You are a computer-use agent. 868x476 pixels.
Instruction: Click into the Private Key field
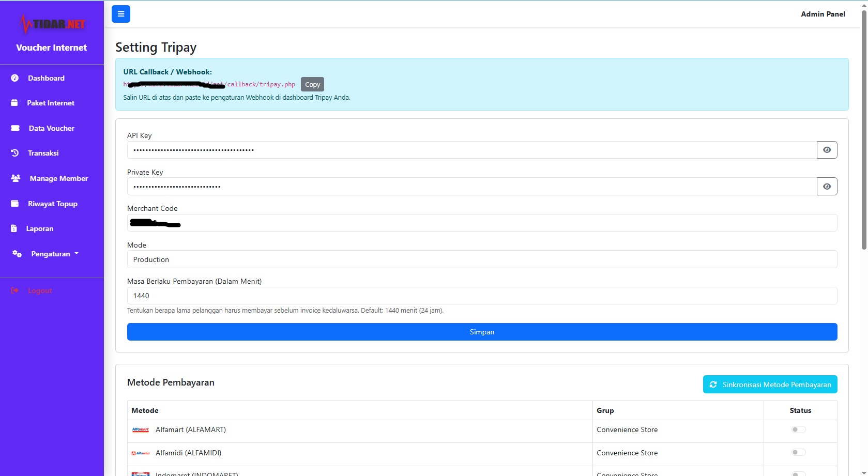[x=471, y=187]
